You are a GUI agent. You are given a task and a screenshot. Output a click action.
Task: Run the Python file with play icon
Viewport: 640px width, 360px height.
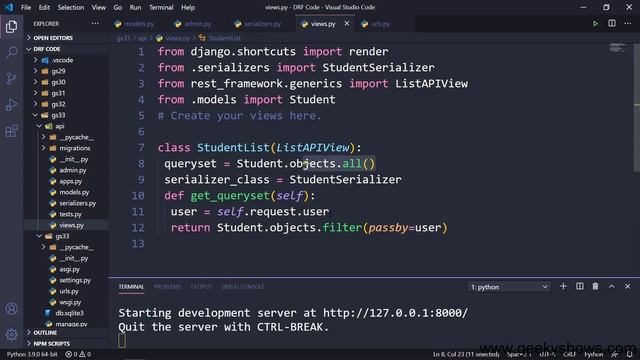(x=596, y=24)
